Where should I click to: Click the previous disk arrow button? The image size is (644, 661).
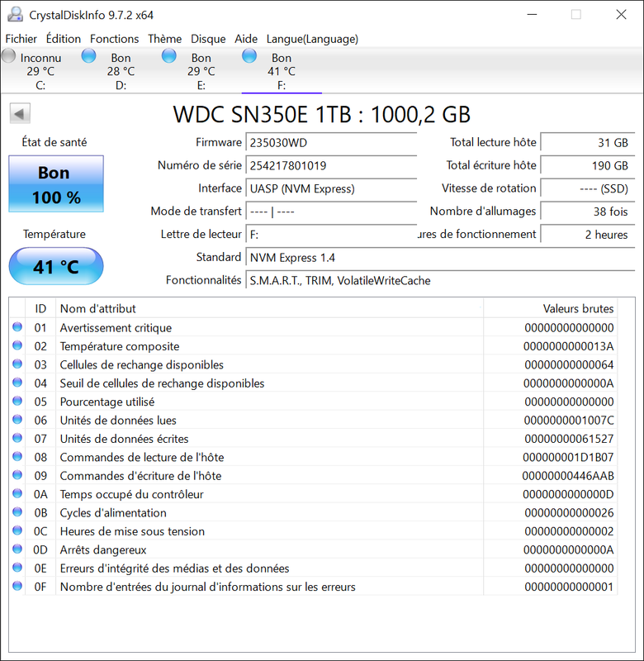pyautogui.click(x=20, y=113)
